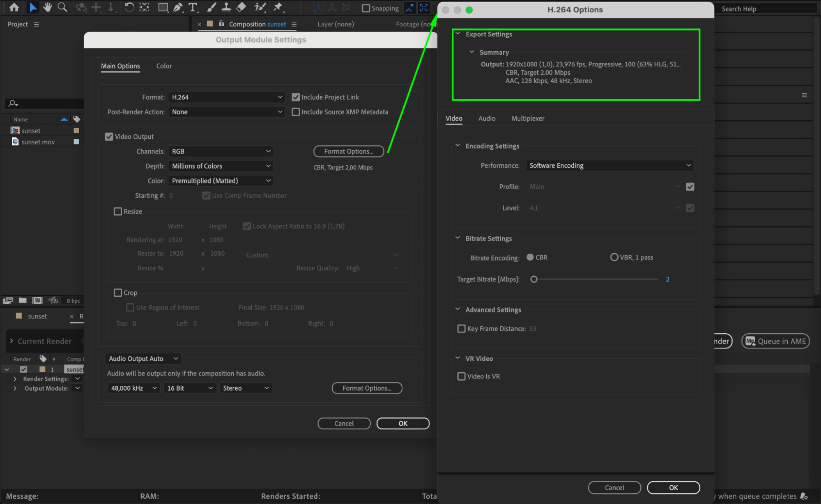Adjust the Target Bitrate slider handle
This screenshot has height=504, width=821.
coord(534,279)
